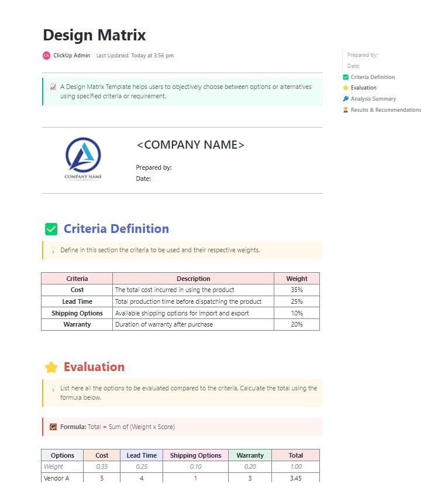Click the 10% weight cell
This screenshot has height=501, width=448.
tap(297, 313)
